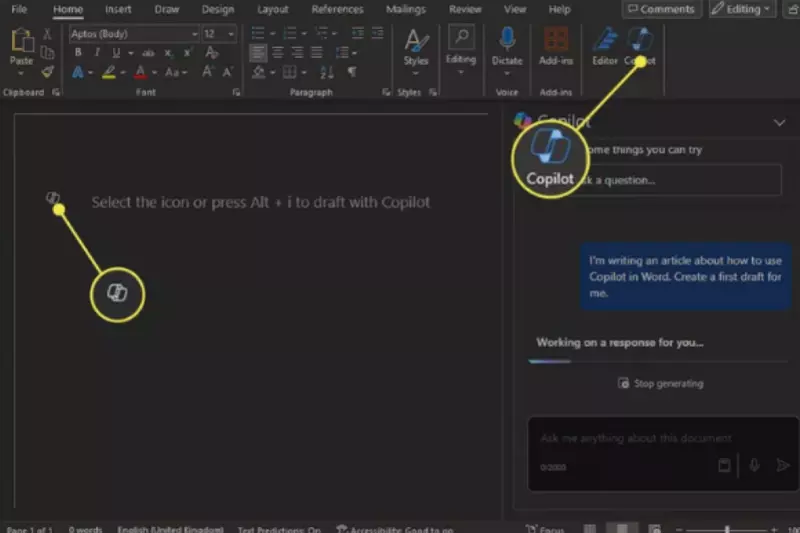Toggle Align Right paragraph alignment
The height and width of the screenshot is (533, 800).
(297, 53)
